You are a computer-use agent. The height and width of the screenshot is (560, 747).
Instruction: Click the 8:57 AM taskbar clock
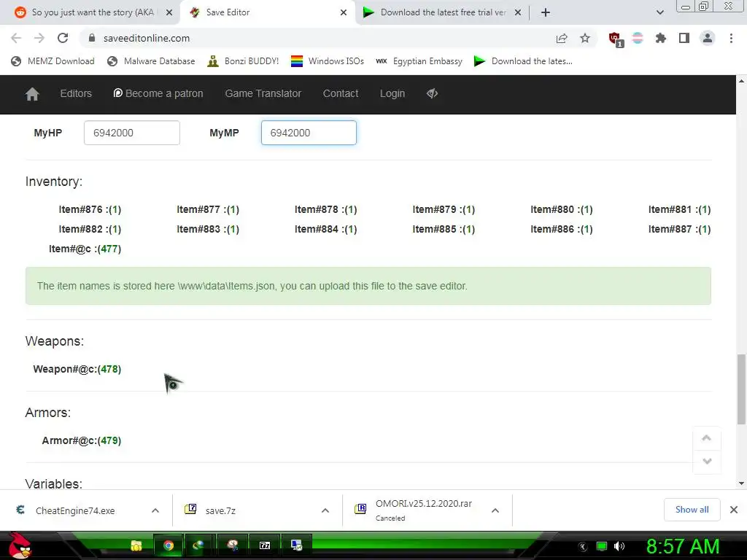click(682, 546)
